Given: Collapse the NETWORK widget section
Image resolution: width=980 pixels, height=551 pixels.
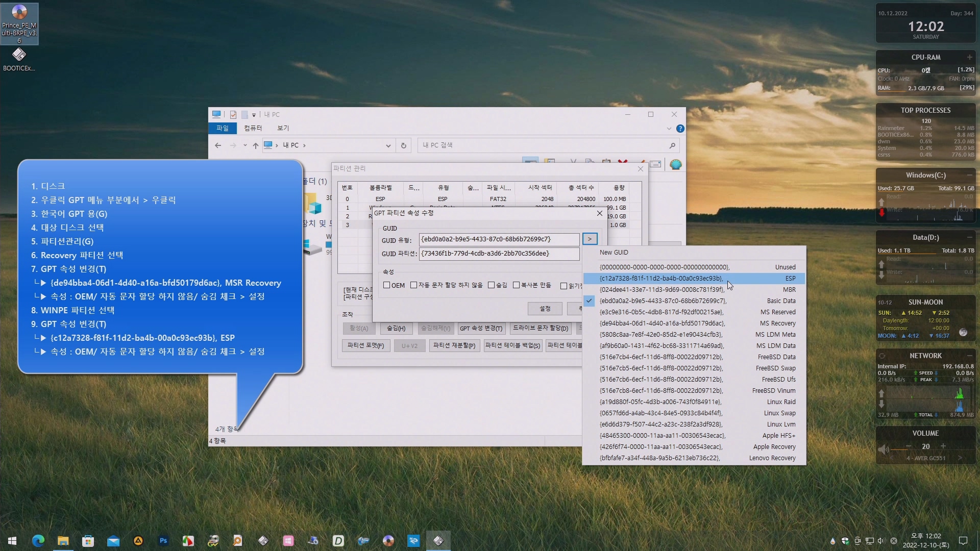Looking at the screenshot, I should click(x=969, y=356).
